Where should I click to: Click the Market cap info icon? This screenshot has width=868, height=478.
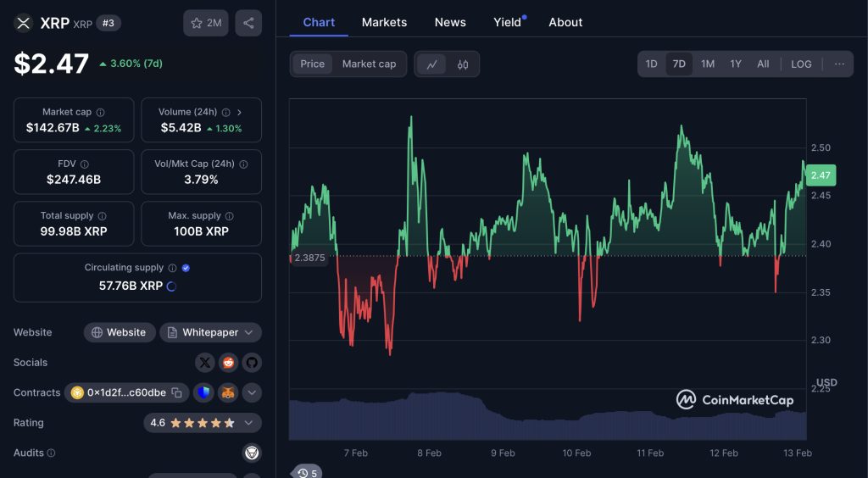(x=100, y=113)
